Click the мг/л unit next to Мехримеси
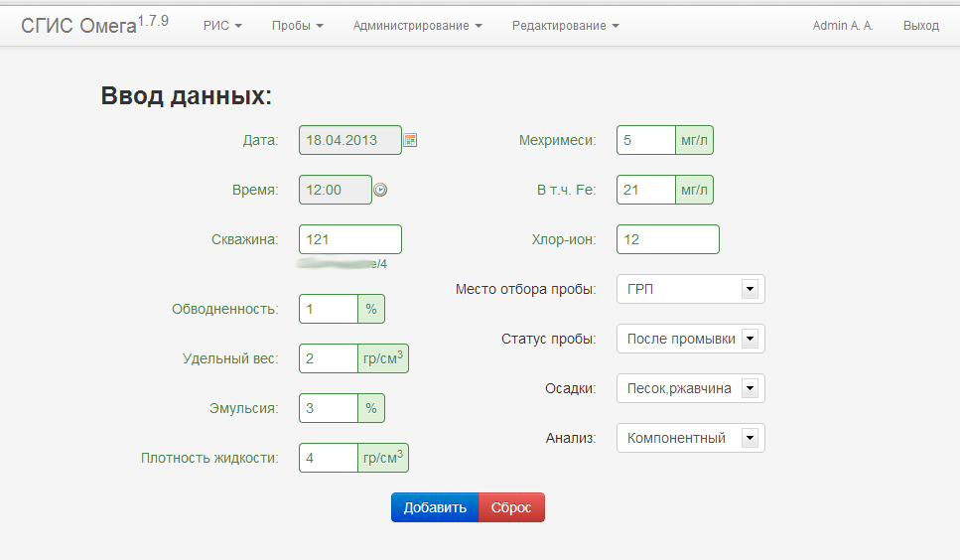The width and height of the screenshot is (960, 560). click(694, 140)
